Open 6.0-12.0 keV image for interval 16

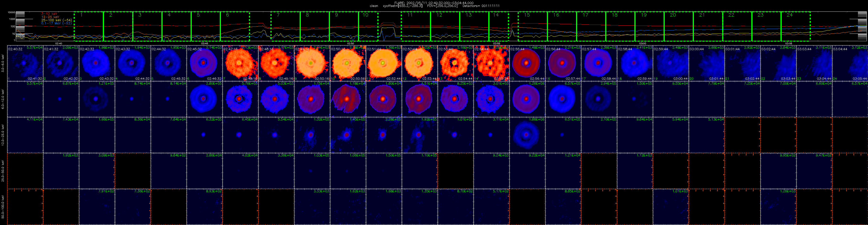pyautogui.click(x=563, y=99)
